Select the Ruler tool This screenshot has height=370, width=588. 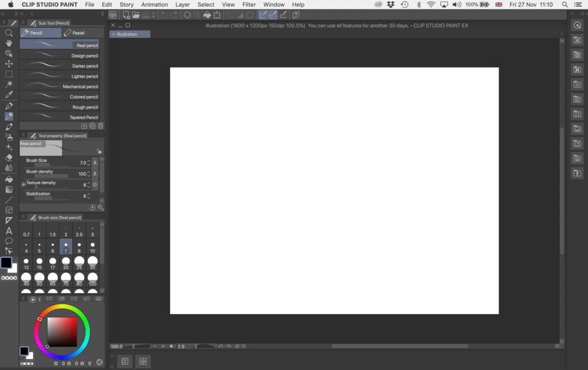tap(9, 221)
